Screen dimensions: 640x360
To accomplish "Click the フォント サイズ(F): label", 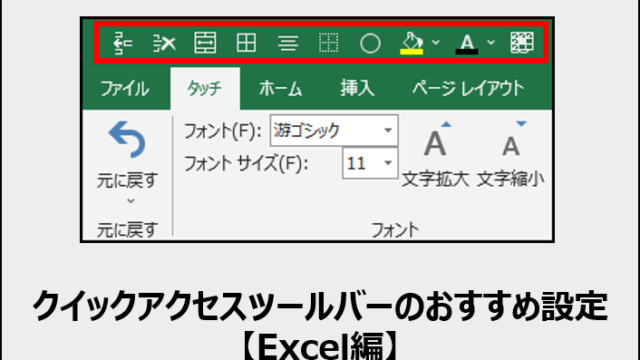I will click(x=246, y=164).
